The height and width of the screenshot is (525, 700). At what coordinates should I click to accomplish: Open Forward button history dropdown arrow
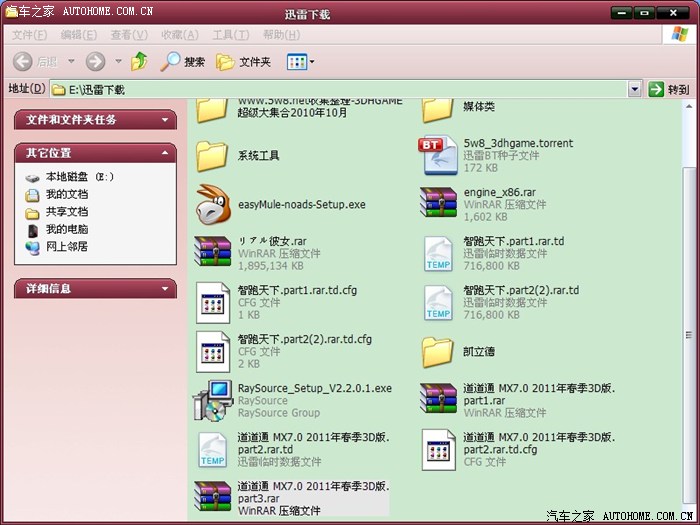(x=118, y=61)
